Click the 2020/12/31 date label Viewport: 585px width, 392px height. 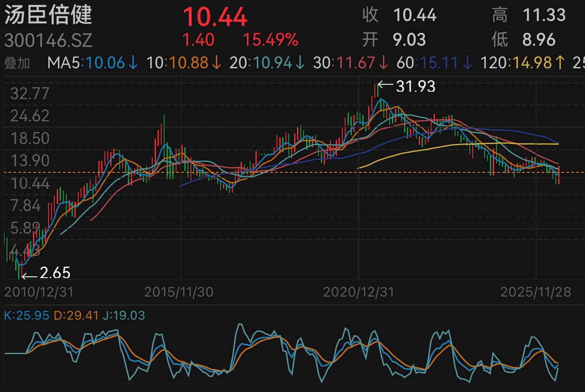point(359,292)
